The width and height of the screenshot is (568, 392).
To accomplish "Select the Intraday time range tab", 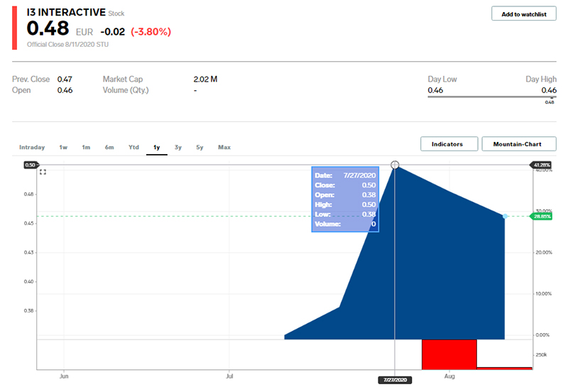I will click(x=32, y=147).
